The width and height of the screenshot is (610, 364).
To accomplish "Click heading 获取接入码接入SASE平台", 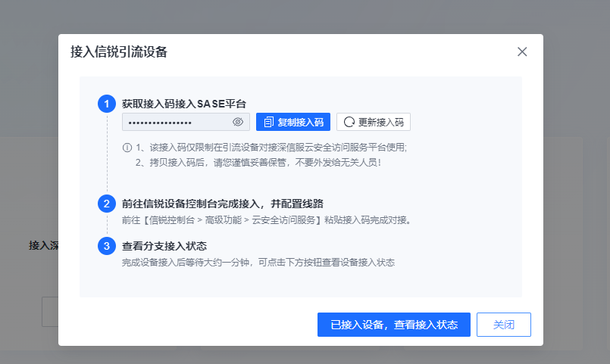I will click(184, 104).
